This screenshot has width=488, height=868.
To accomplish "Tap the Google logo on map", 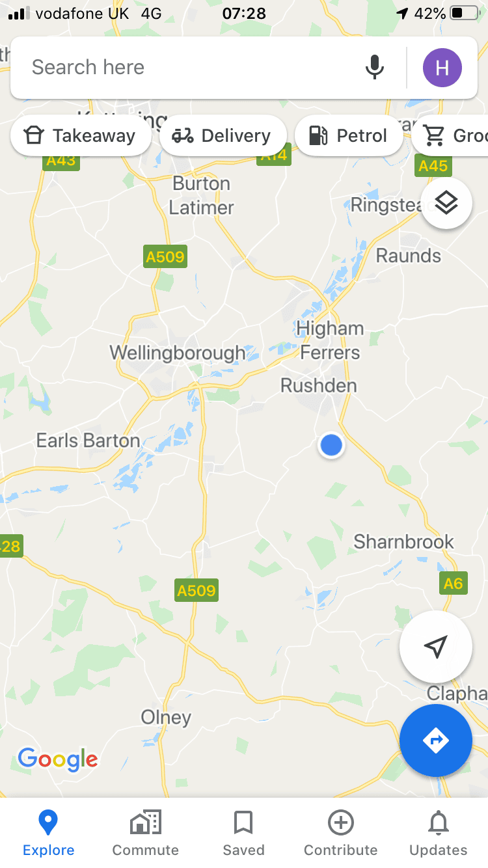I will (x=58, y=759).
